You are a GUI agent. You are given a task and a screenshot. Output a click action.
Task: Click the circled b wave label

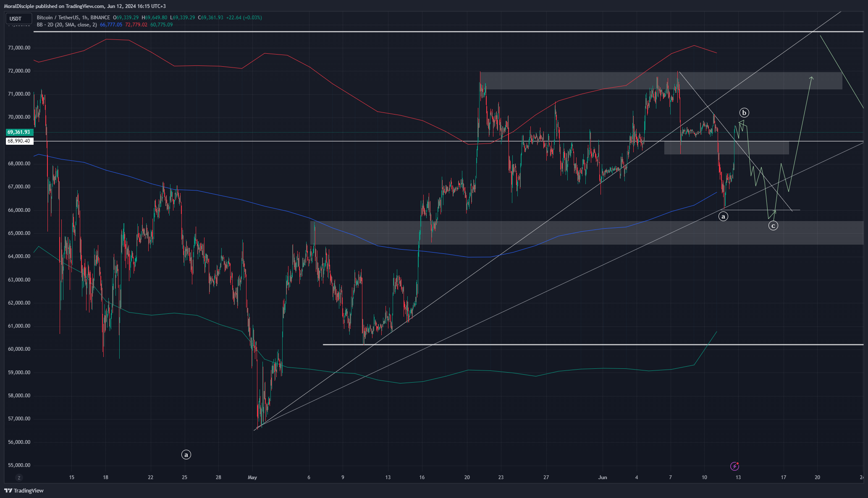(744, 112)
